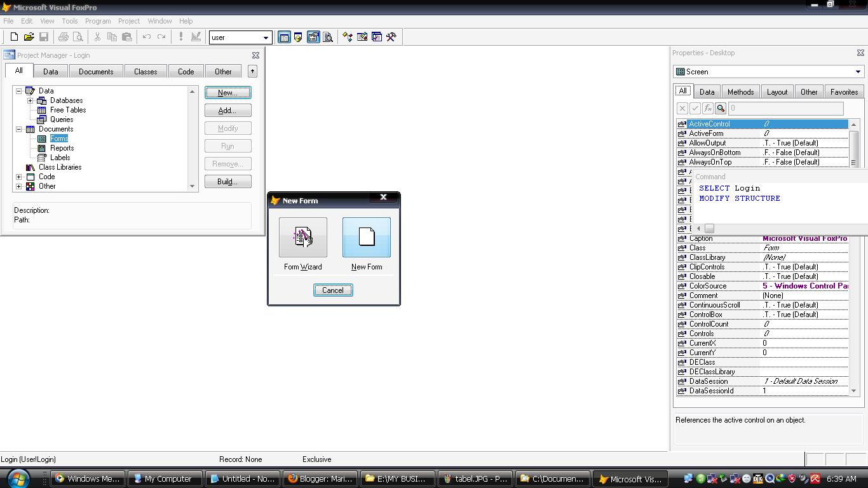Viewport: 868px width, 488px height.
Task: Choose Form Wizard in New Form dialog
Action: 303,237
